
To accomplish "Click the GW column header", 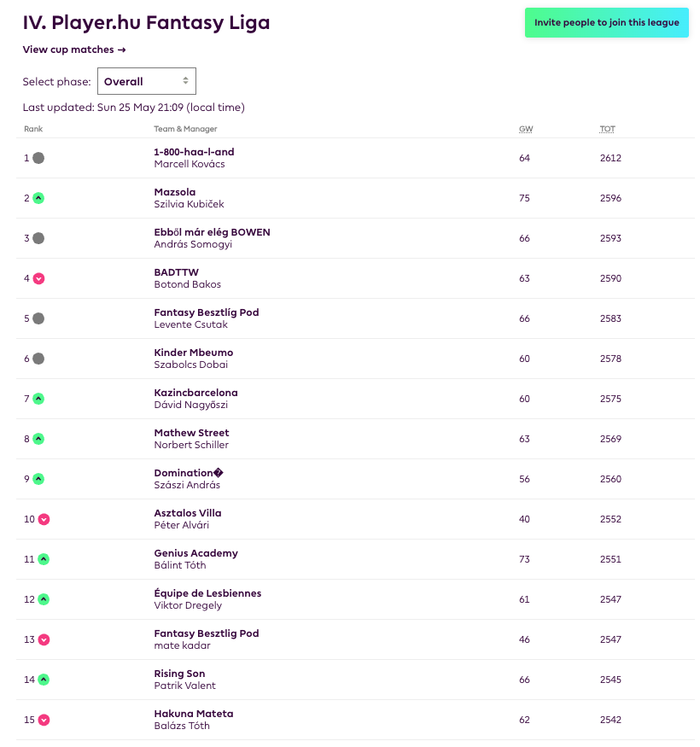I will 525,129.
